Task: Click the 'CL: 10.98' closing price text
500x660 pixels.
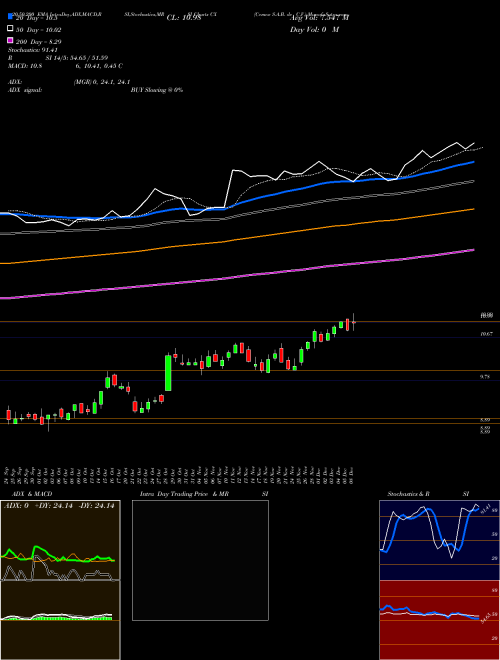Action: point(182,18)
